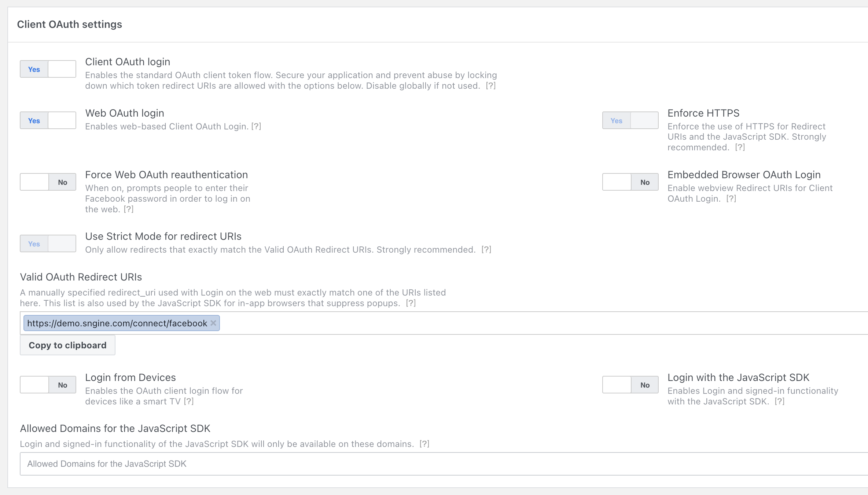Remove the demo.sngine.com redirect URI tag
The width and height of the screenshot is (868, 495).
tap(213, 323)
